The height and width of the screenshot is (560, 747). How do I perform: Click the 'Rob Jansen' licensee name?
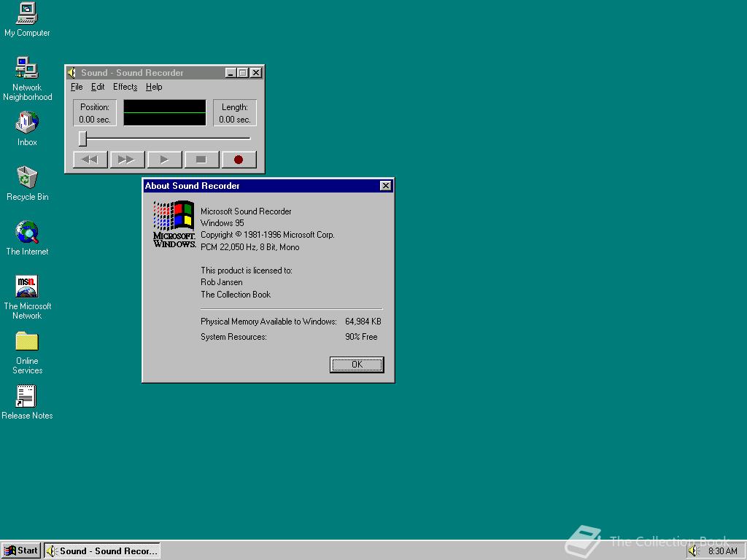click(x=222, y=282)
